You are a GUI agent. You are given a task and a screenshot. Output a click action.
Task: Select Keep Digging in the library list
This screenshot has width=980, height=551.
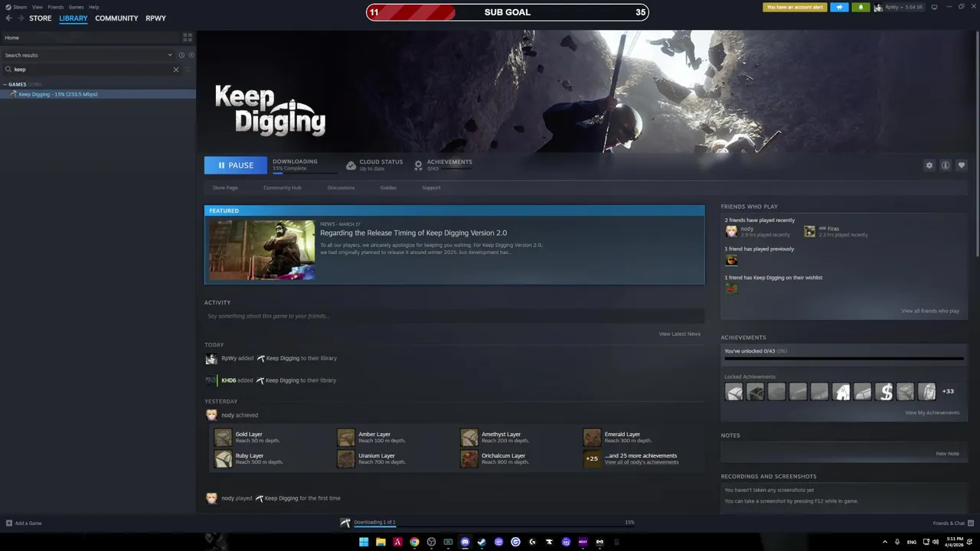tap(98, 94)
